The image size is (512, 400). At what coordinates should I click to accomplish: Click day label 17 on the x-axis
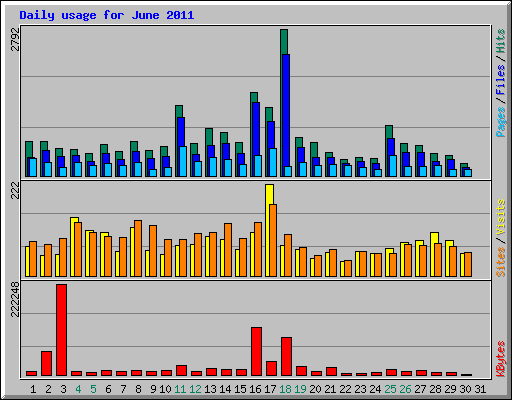point(270,389)
